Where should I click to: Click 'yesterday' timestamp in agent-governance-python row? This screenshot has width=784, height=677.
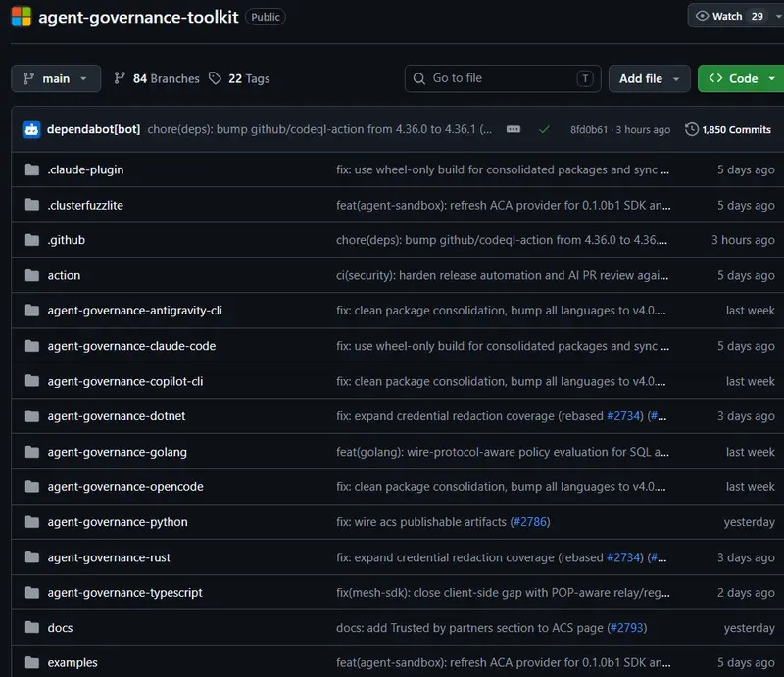(x=749, y=522)
